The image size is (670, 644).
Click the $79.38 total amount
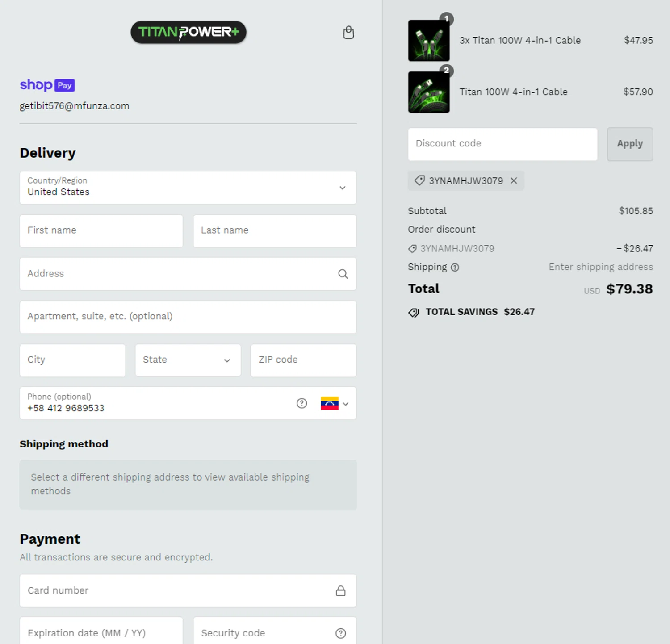click(x=629, y=289)
